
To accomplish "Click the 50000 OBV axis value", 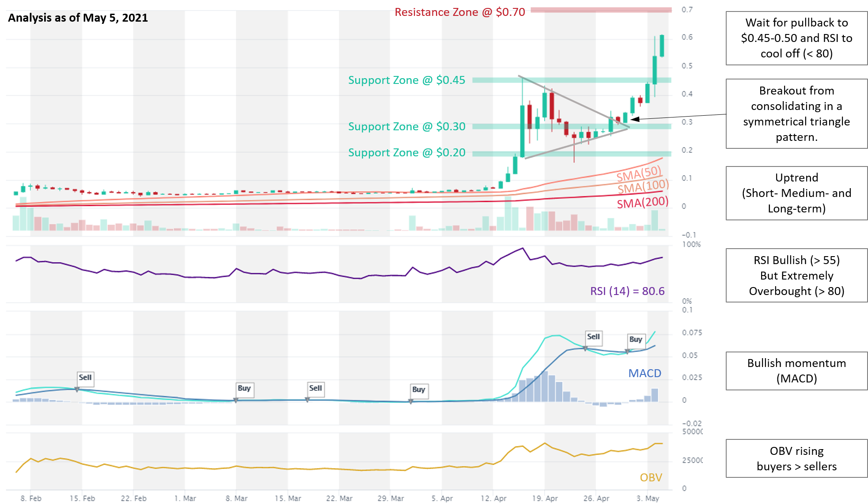I will click(692, 431).
